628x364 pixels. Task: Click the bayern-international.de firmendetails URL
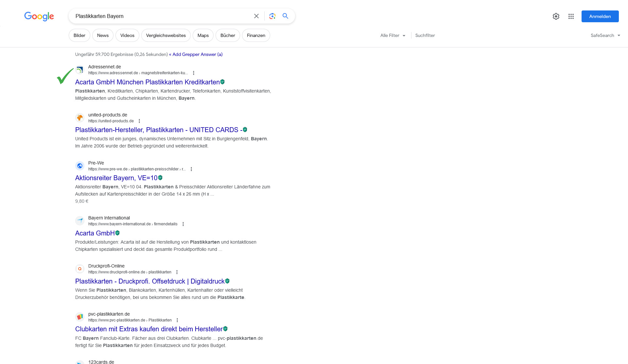(x=133, y=224)
